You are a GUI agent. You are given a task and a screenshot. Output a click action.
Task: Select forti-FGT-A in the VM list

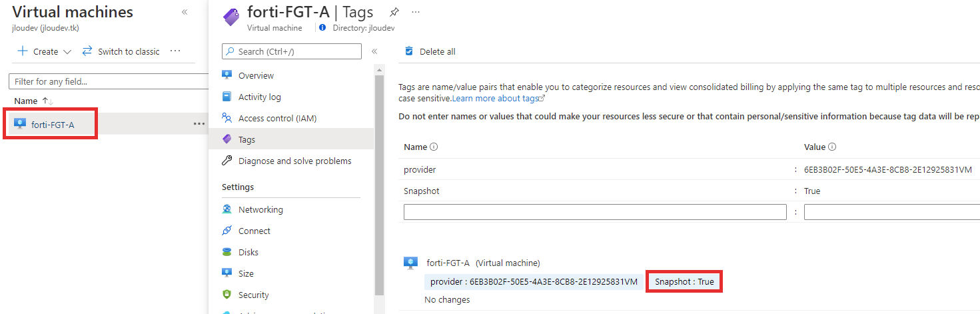pos(53,124)
